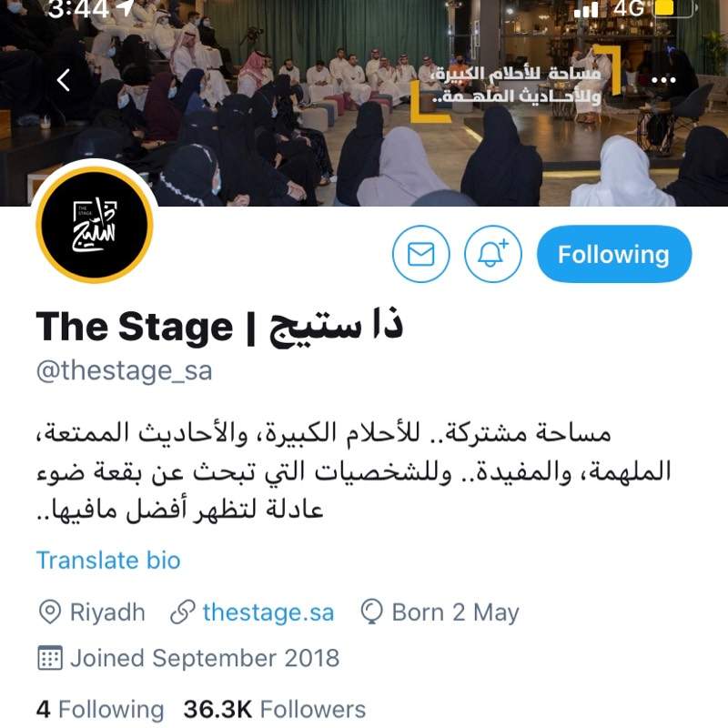
Task: Open thestage.sa website link
Action: [268, 612]
